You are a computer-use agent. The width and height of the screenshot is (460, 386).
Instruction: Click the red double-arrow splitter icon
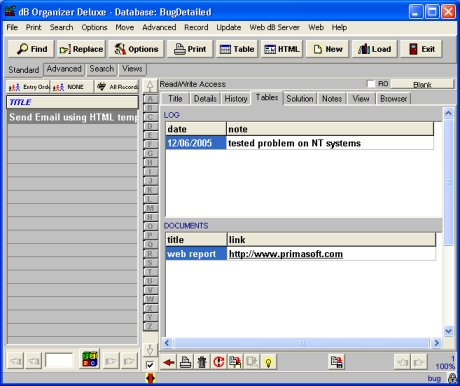[150, 378]
